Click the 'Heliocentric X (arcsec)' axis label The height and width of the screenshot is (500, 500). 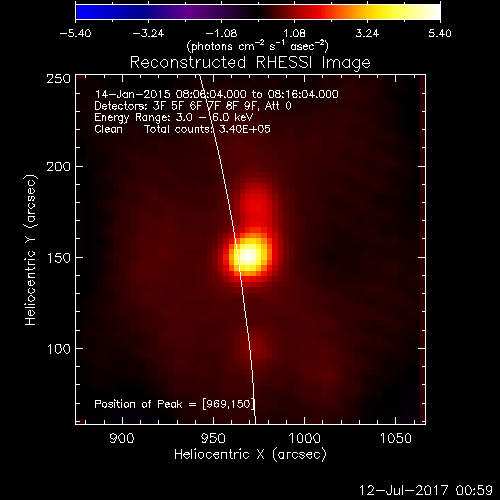click(x=250, y=454)
